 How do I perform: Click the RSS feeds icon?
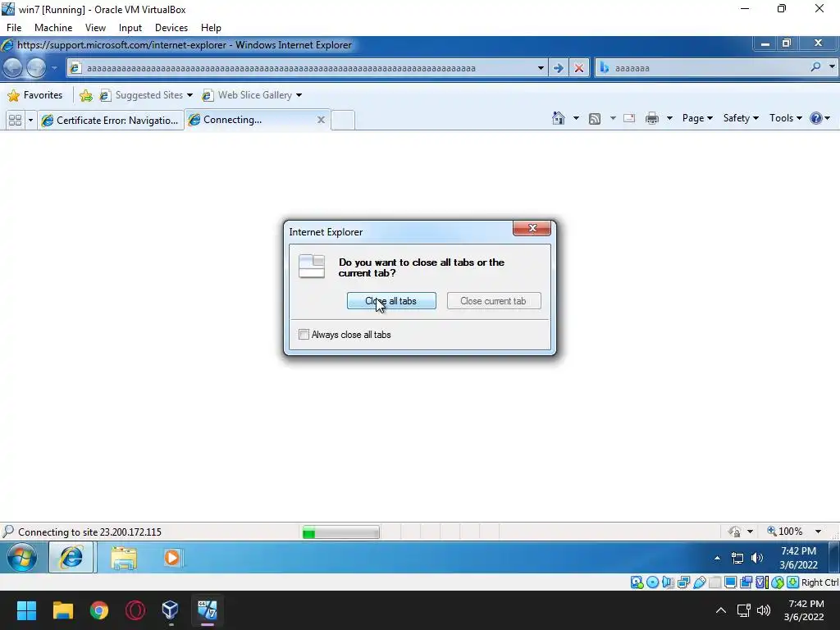pyautogui.click(x=595, y=118)
